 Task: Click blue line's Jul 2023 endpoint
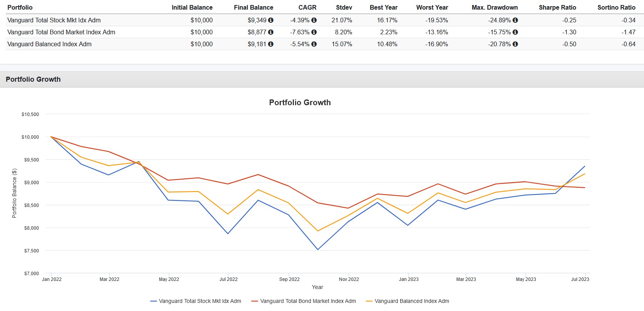pos(585,166)
